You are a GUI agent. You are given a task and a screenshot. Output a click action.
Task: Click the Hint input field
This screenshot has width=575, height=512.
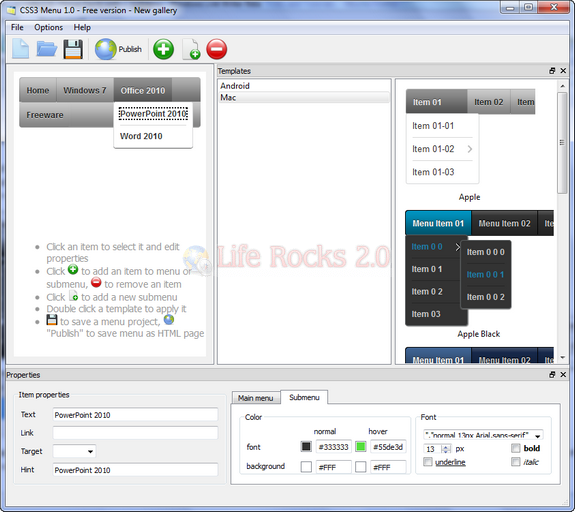[135, 470]
